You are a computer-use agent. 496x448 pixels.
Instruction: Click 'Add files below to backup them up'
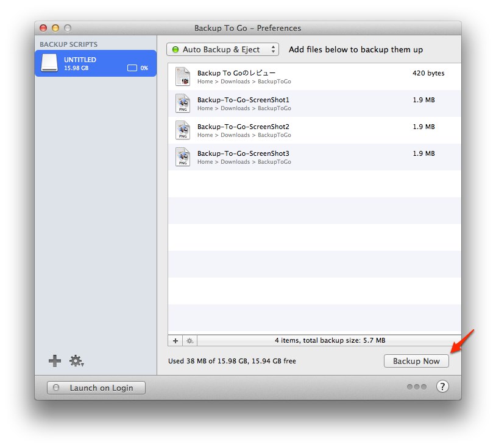click(x=356, y=49)
